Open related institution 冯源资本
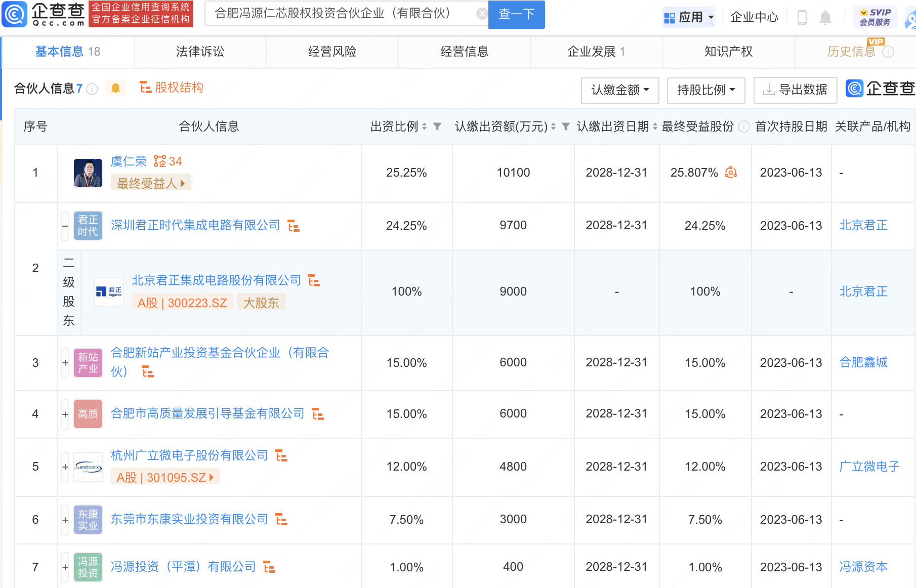Viewport: 916px width, 588px height. point(863,567)
